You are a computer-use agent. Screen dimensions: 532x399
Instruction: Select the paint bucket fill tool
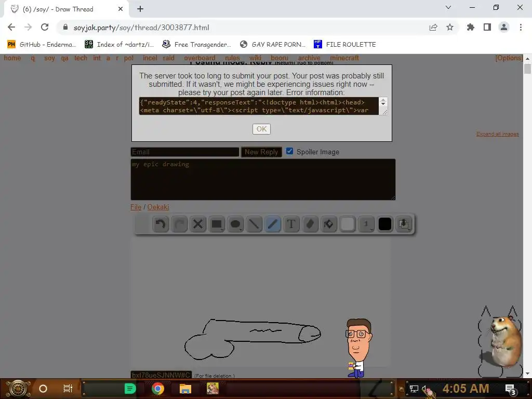click(x=328, y=224)
